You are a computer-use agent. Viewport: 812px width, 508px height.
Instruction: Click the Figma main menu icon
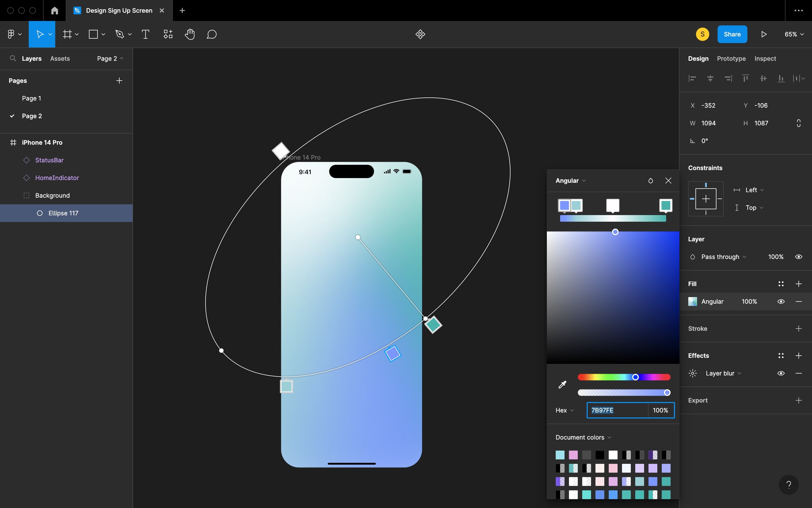11,34
